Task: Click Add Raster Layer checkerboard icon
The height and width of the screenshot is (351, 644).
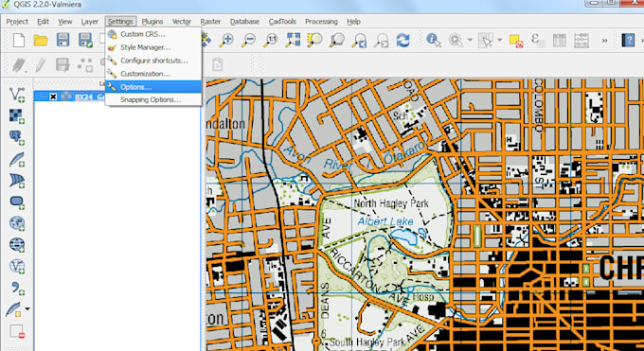Action: (x=17, y=115)
